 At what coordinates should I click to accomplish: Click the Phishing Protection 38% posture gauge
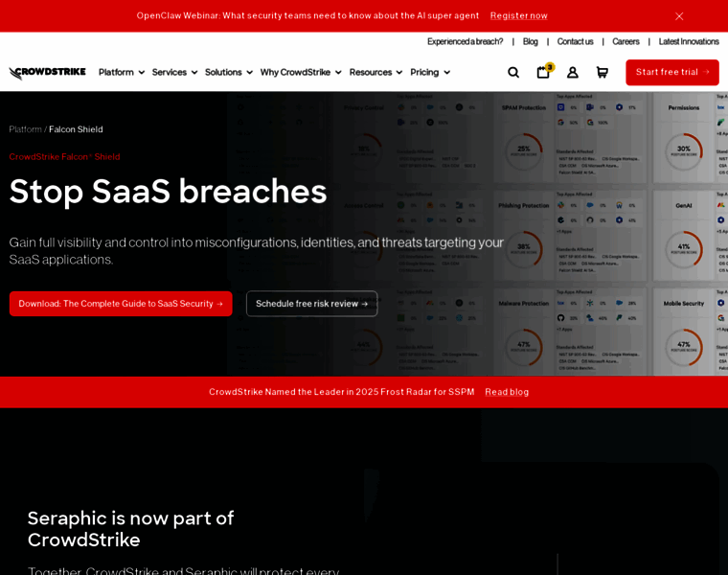524,249
